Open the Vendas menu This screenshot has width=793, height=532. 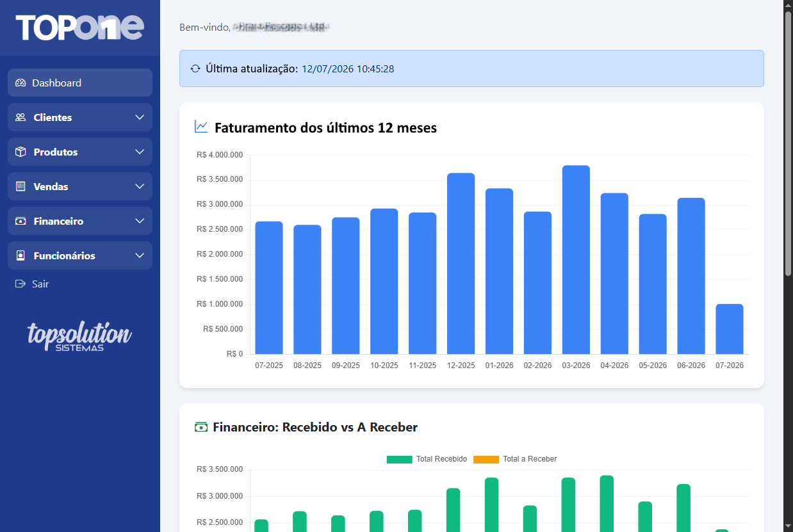(80, 186)
